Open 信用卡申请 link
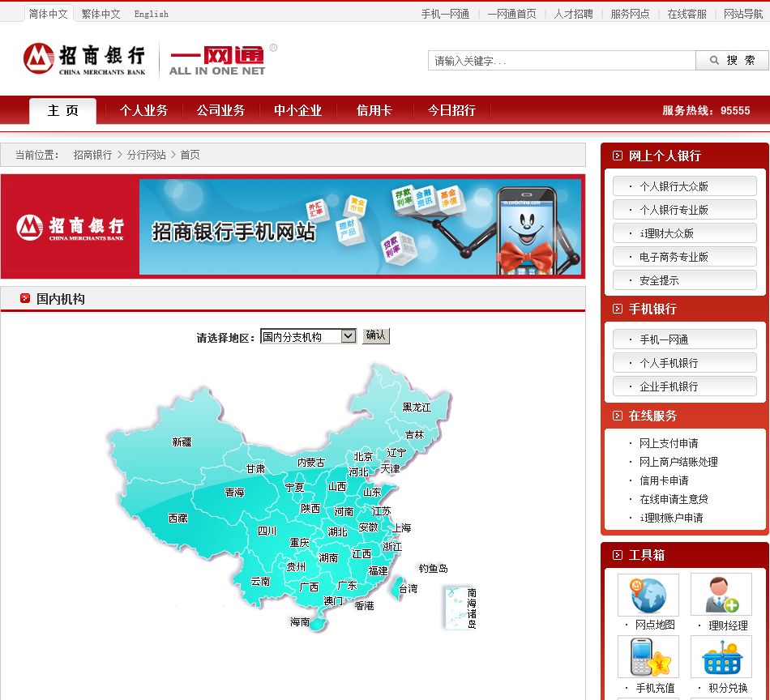Viewport: 770px width, 700px height. (664, 480)
